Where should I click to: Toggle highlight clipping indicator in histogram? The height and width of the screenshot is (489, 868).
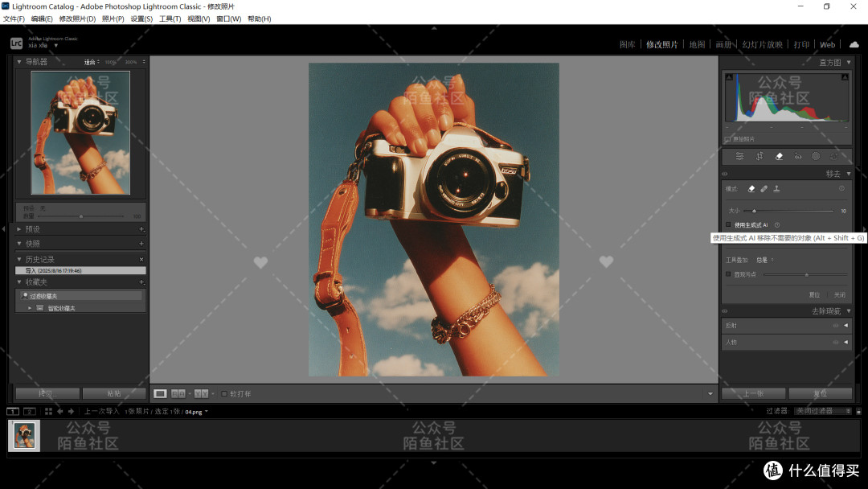pos(845,77)
